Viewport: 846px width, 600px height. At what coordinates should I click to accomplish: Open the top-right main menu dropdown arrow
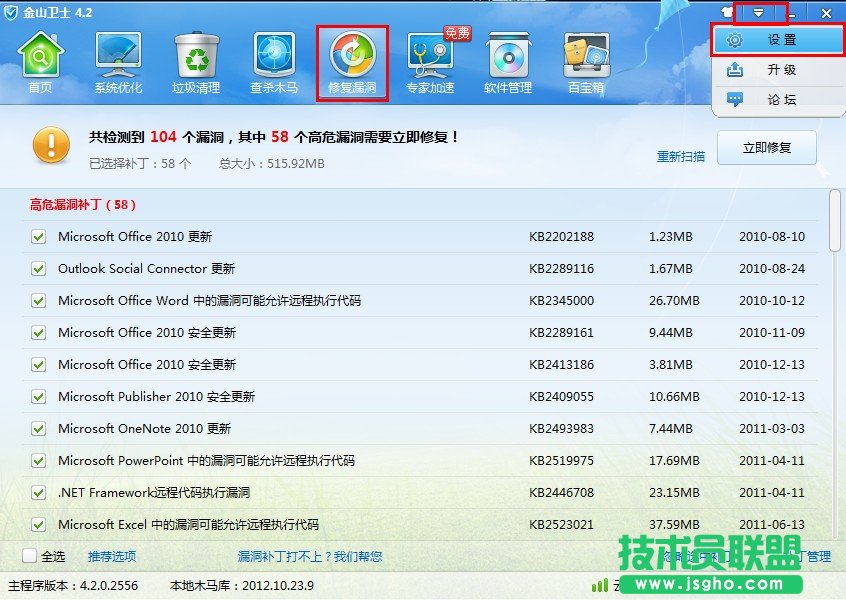[760, 13]
